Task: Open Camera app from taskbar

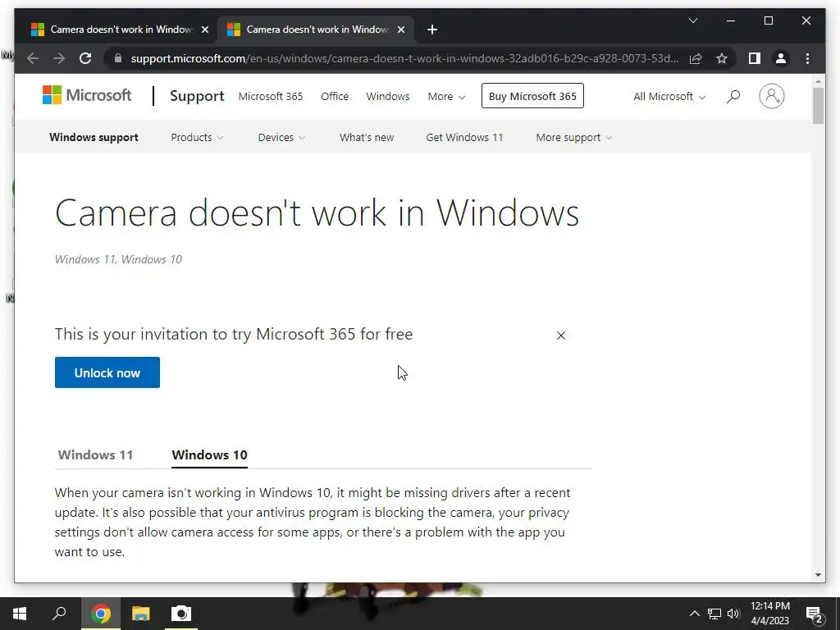Action: click(181, 614)
